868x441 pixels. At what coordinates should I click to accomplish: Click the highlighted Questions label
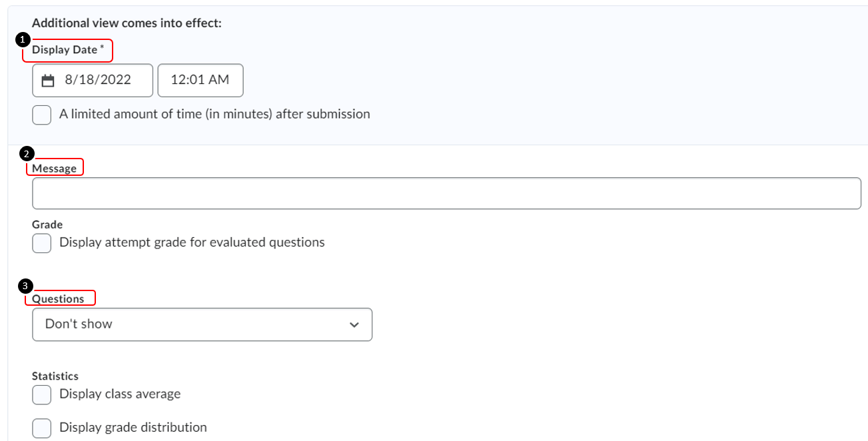pyautogui.click(x=59, y=299)
